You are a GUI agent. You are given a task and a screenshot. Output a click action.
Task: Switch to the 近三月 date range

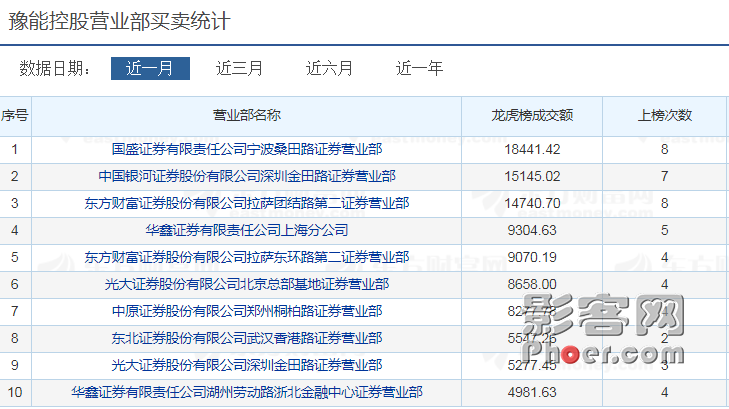tap(239, 68)
